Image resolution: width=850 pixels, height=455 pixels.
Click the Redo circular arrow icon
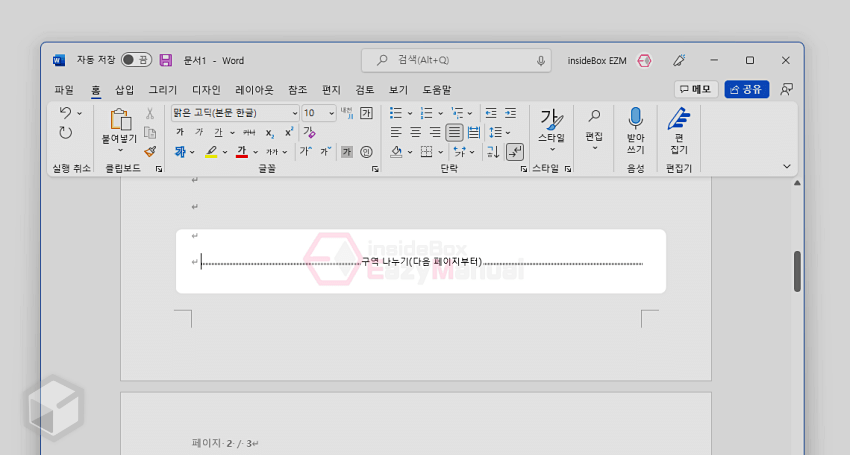[66, 133]
